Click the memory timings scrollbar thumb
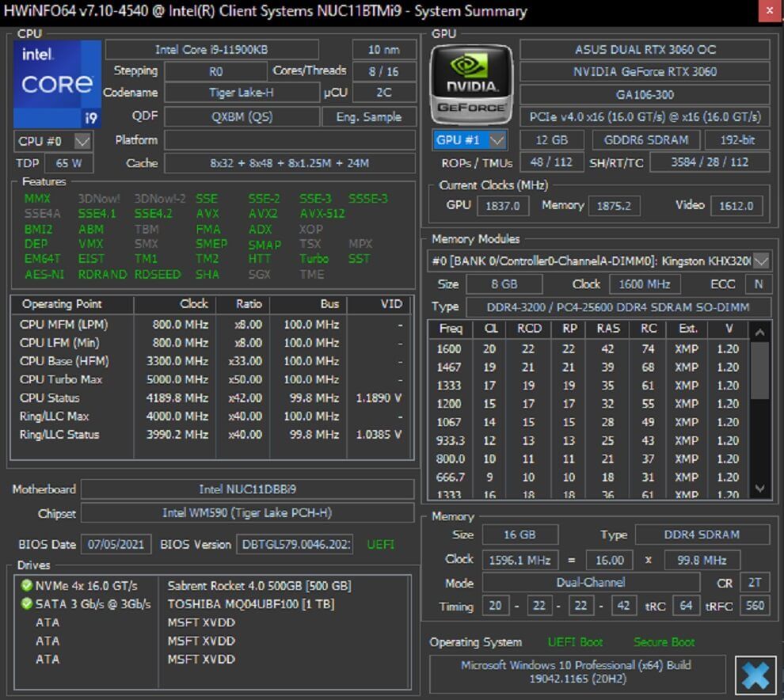This screenshot has height=700, width=784. [x=760, y=371]
